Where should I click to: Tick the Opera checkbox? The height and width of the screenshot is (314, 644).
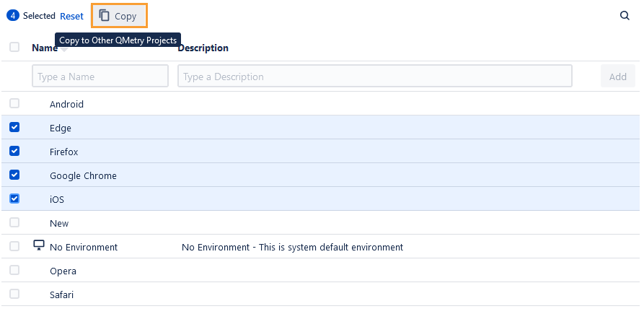click(x=14, y=271)
